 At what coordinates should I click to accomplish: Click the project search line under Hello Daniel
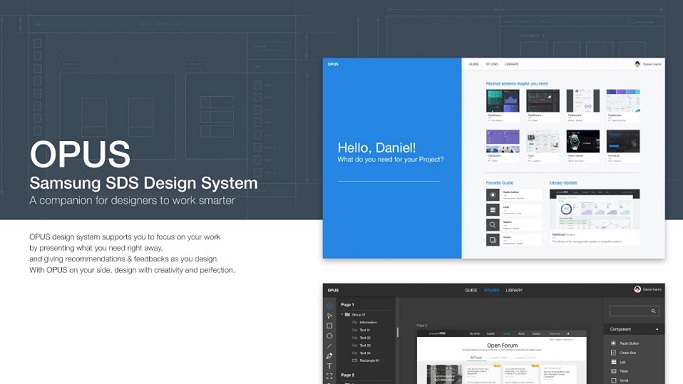tap(389, 181)
